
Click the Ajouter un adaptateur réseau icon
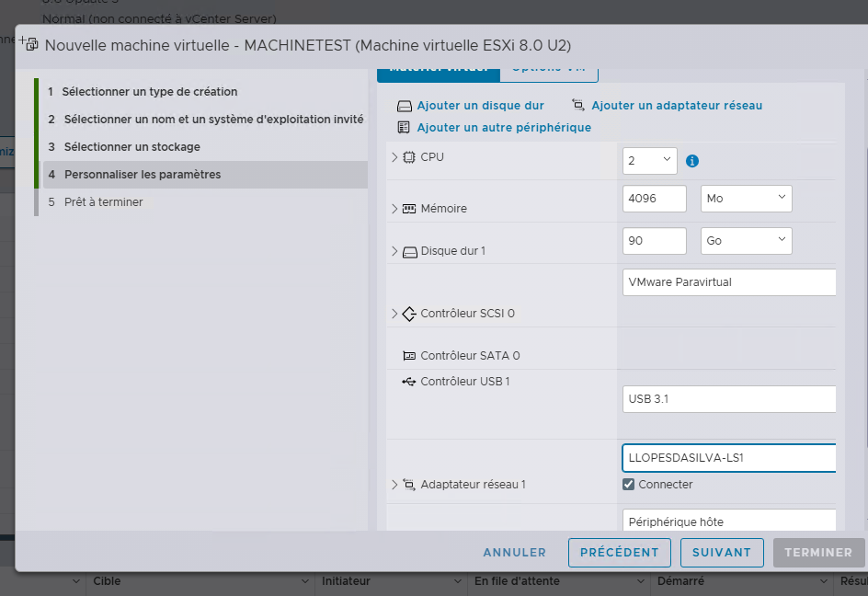point(577,106)
